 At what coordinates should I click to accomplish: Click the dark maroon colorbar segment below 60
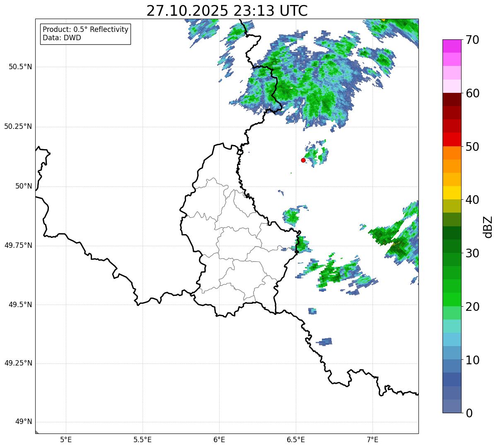click(x=452, y=99)
